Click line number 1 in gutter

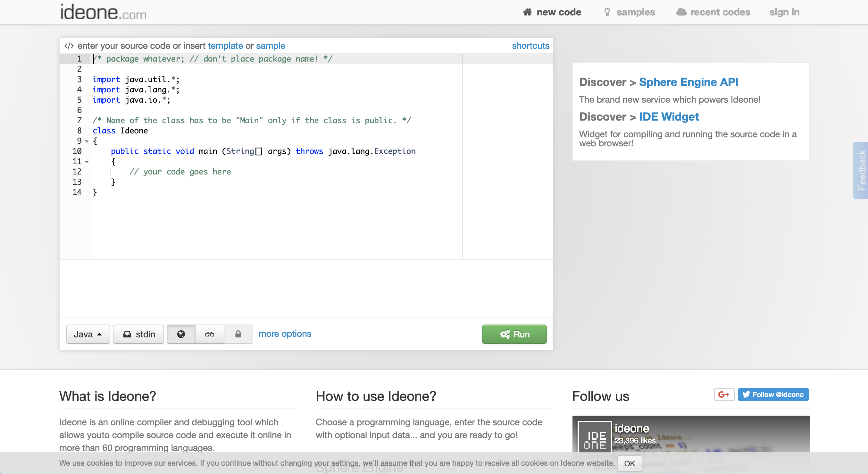pyautogui.click(x=79, y=59)
